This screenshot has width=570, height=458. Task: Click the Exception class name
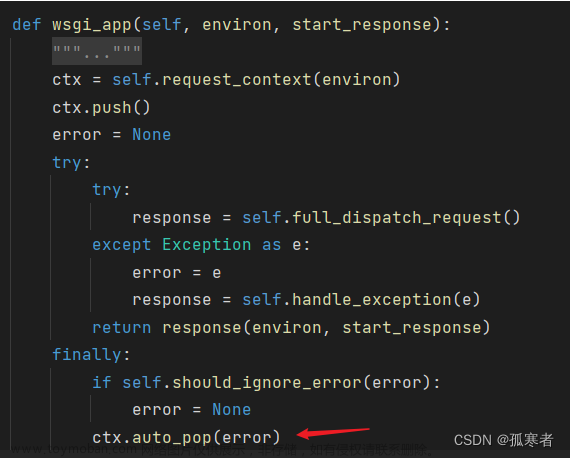point(206,245)
